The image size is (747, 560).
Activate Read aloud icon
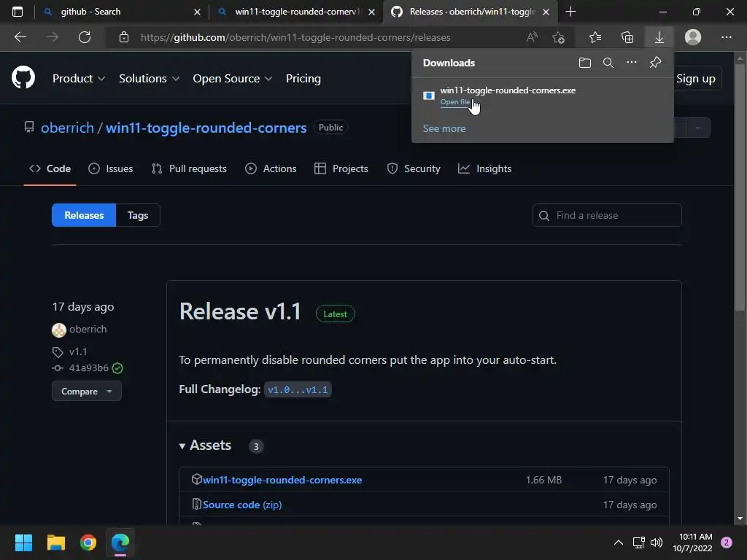pos(532,37)
